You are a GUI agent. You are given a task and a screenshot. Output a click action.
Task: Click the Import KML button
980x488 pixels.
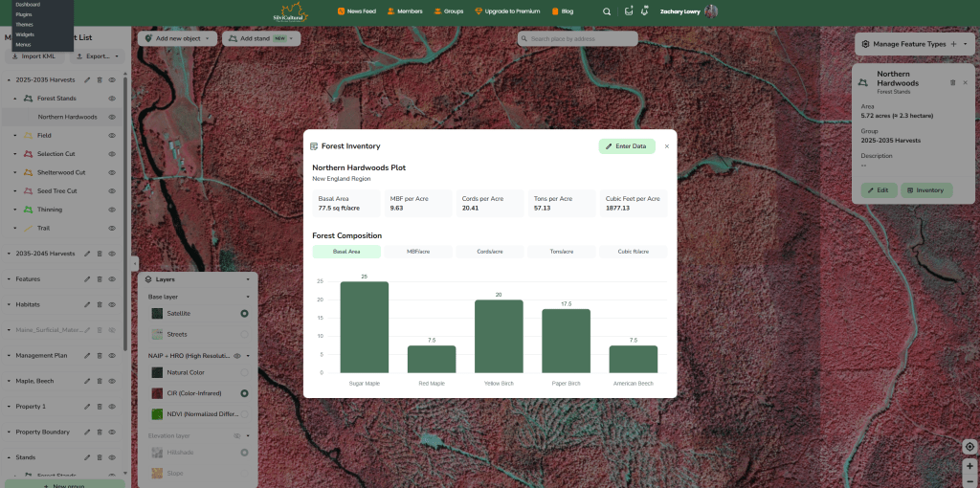coord(33,56)
